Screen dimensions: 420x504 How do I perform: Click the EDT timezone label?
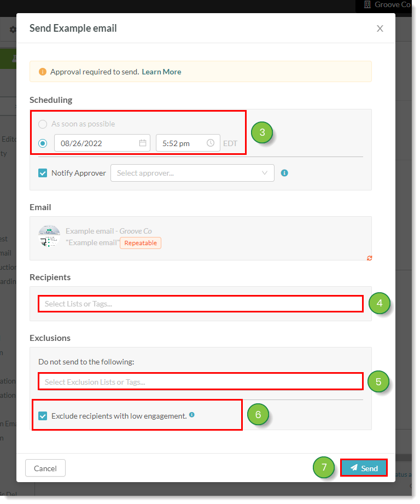coord(230,143)
